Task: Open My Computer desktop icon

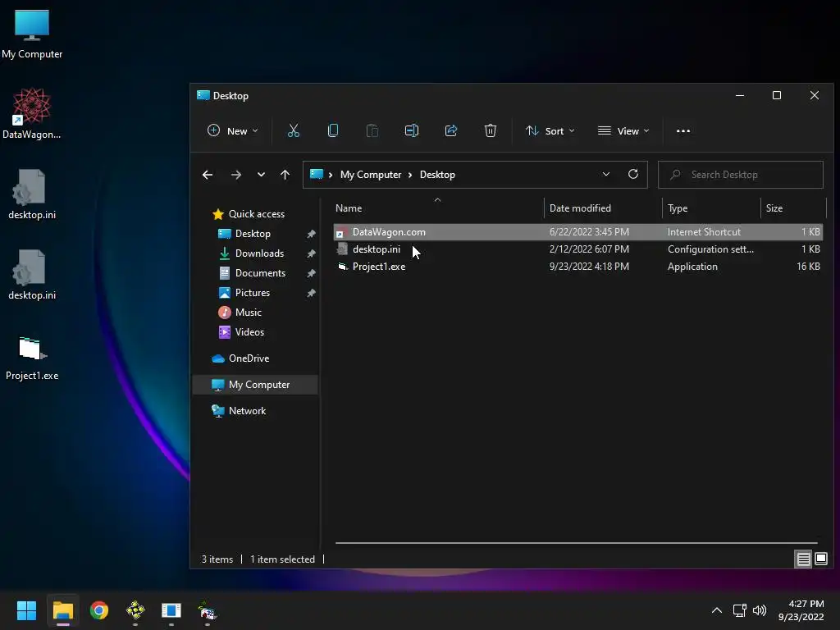Action: click(32, 34)
